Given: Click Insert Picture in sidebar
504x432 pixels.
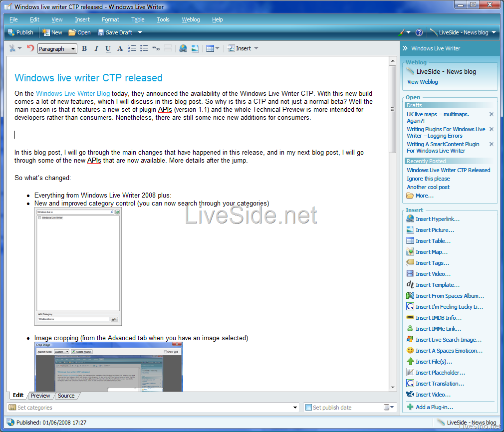Looking at the screenshot, I should [430, 230].
